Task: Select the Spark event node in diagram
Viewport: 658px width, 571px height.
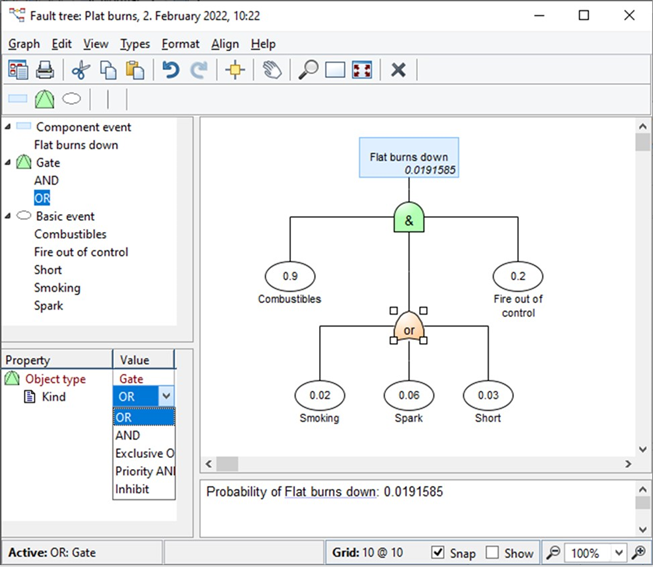Action: coord(409,395)
